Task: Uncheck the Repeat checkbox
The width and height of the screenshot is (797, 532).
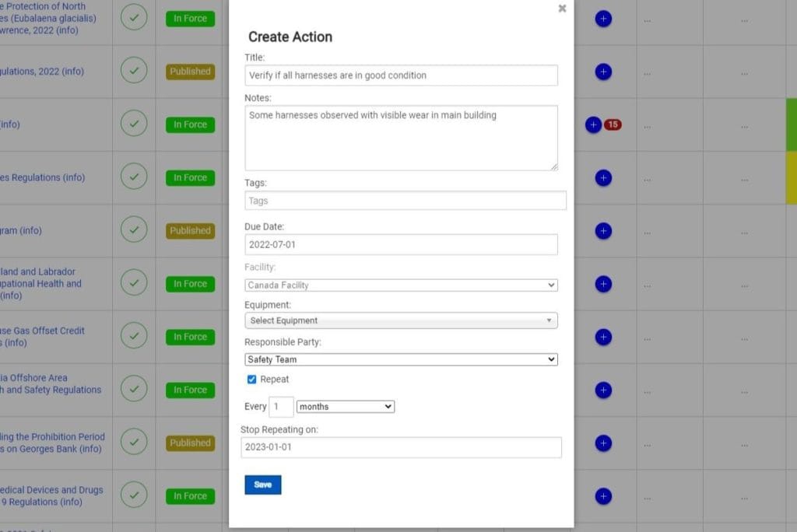Action: coord(251,380)
